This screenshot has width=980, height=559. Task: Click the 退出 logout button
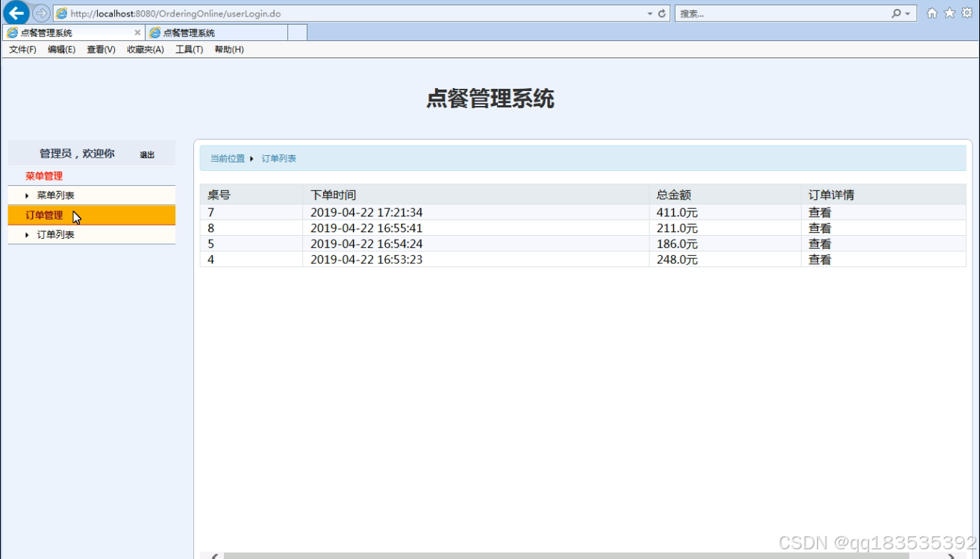coord(146,154)
